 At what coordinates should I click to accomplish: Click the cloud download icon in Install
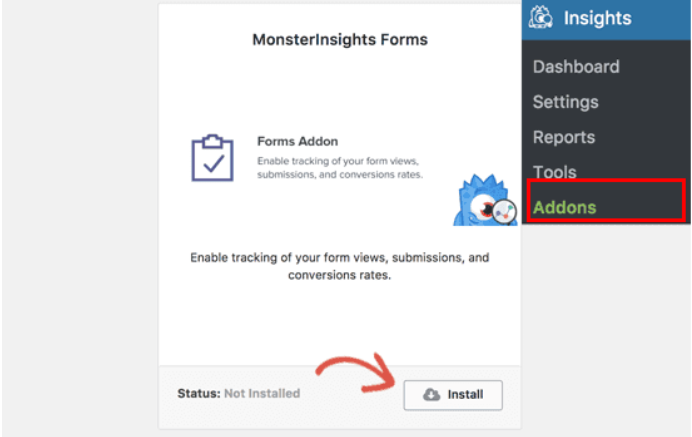[x=431, y=394]
